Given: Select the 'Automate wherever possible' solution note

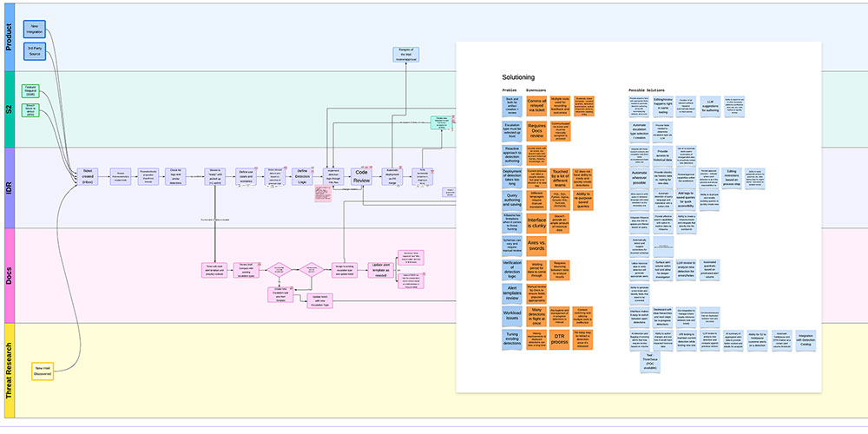Looking at the screenshot, I should coord(640,178).
